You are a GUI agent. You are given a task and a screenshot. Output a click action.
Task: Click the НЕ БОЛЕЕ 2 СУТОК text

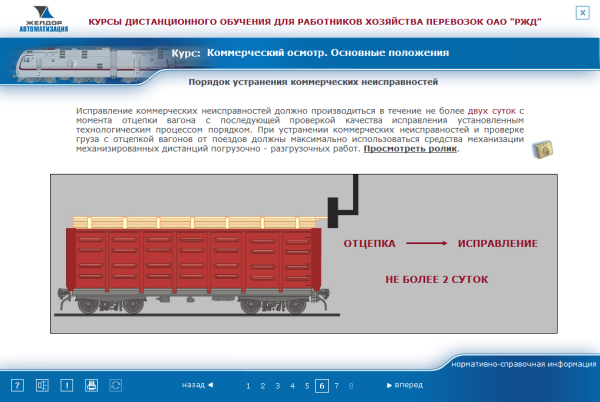437,280
